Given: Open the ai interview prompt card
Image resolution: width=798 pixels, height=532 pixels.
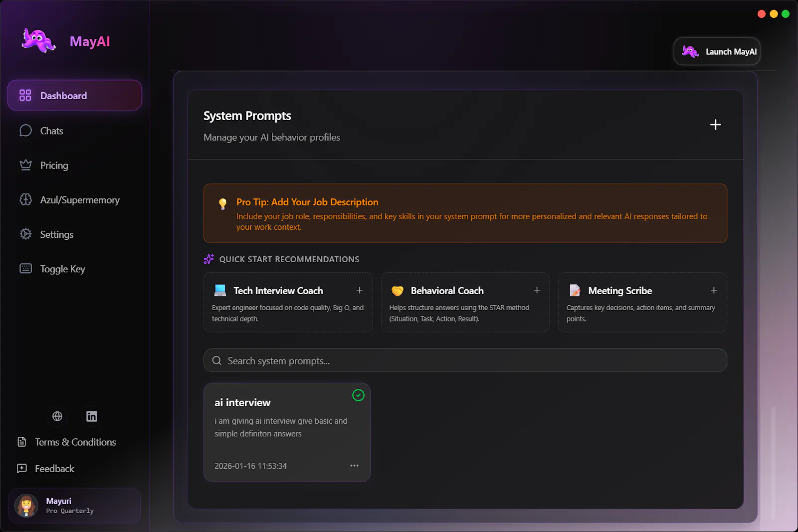Looking at the screenshot, I should tap(287, 432).
